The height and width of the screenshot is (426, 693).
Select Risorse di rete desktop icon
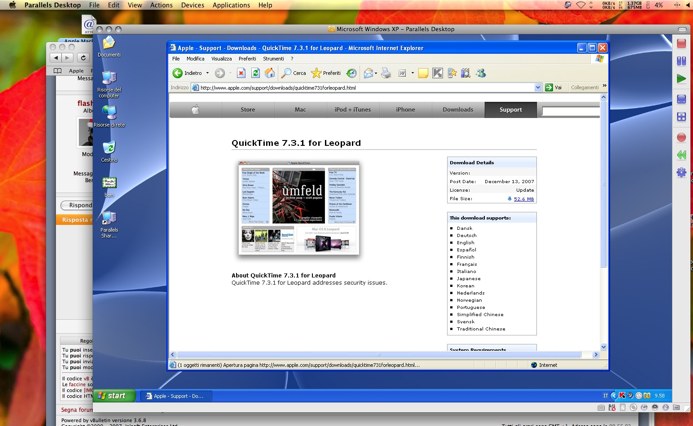(x=109, y=116)
